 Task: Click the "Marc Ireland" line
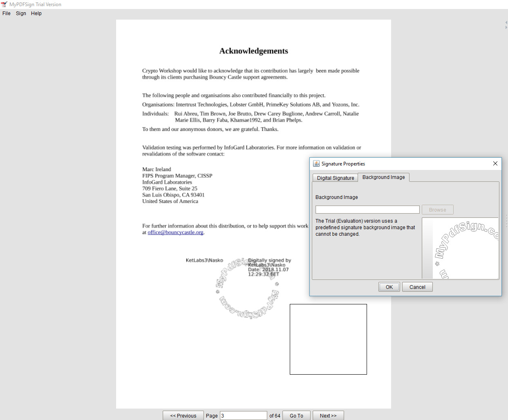coord(157,169)
